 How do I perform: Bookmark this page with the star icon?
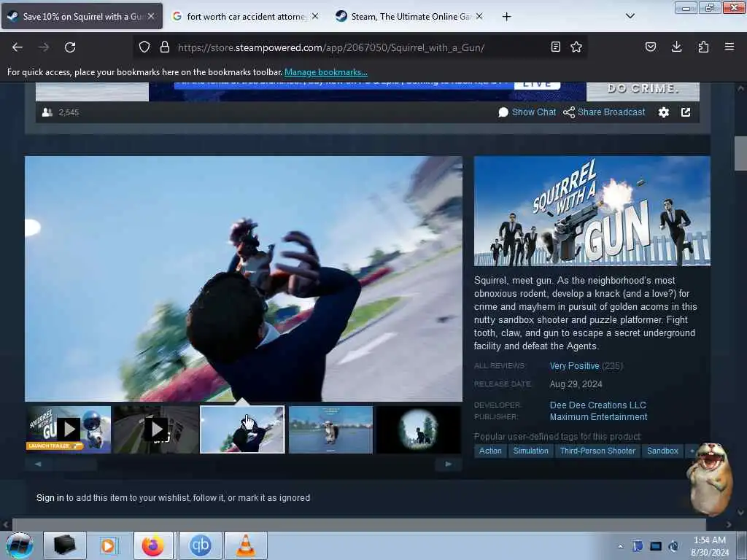tap(576, 47)
